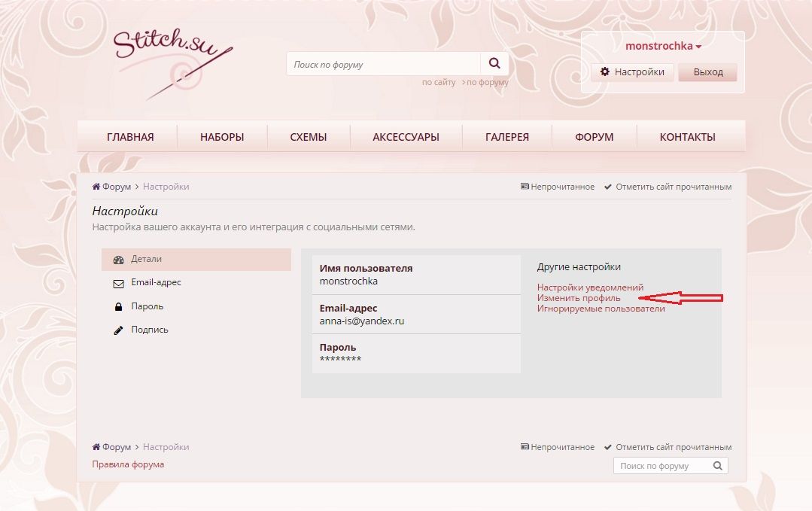812x511 pixels.
Task: Select the Пароль section in sidebar
Action: pos(147,306)
